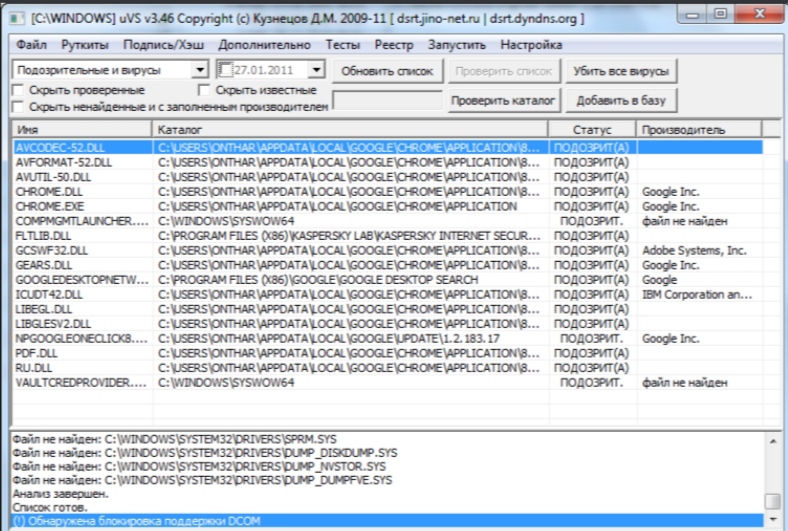Image resolution: width=788 pixels, height=531 pixels.
Task: Enable the Скрыть проверенные checkbox
Action: tap(19, 90)
